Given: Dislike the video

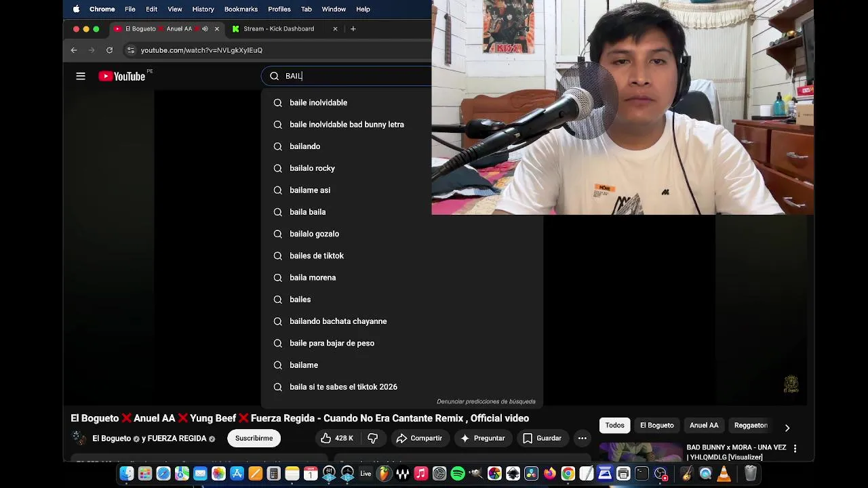Looking at the screenshot, I should 373,439.
